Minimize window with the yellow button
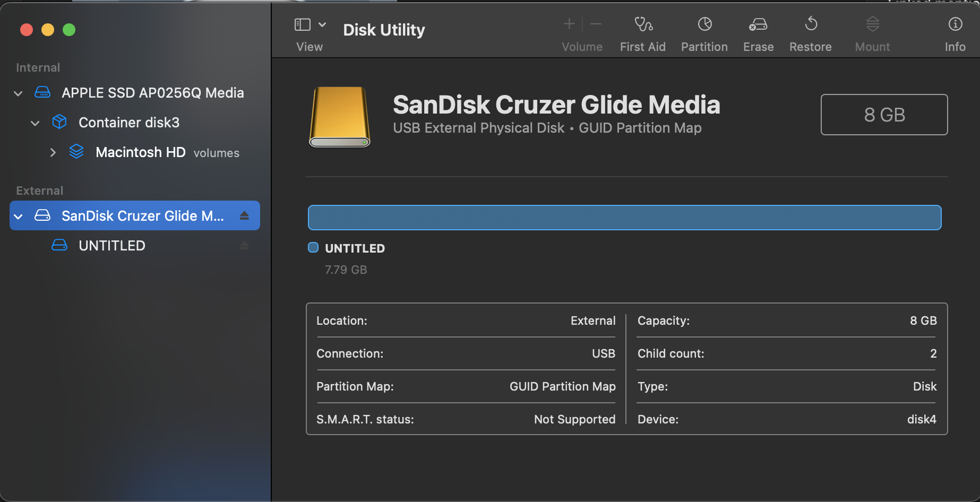 pos(48,30)
